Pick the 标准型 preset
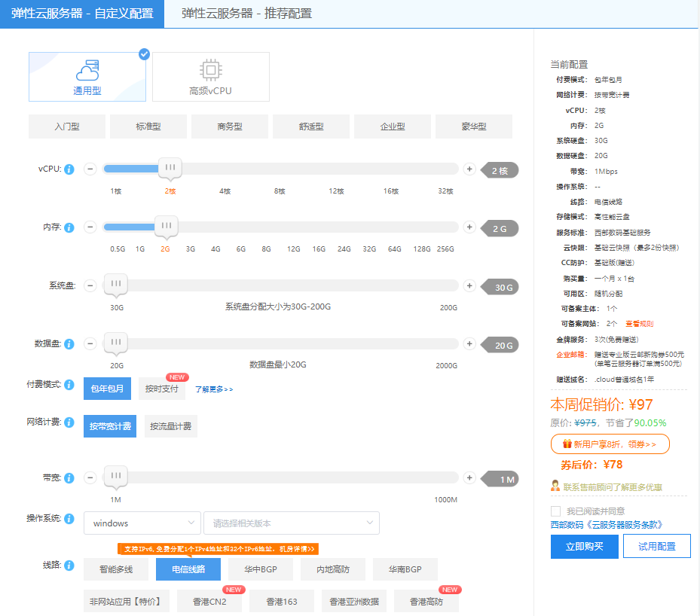 coord(148,127)
